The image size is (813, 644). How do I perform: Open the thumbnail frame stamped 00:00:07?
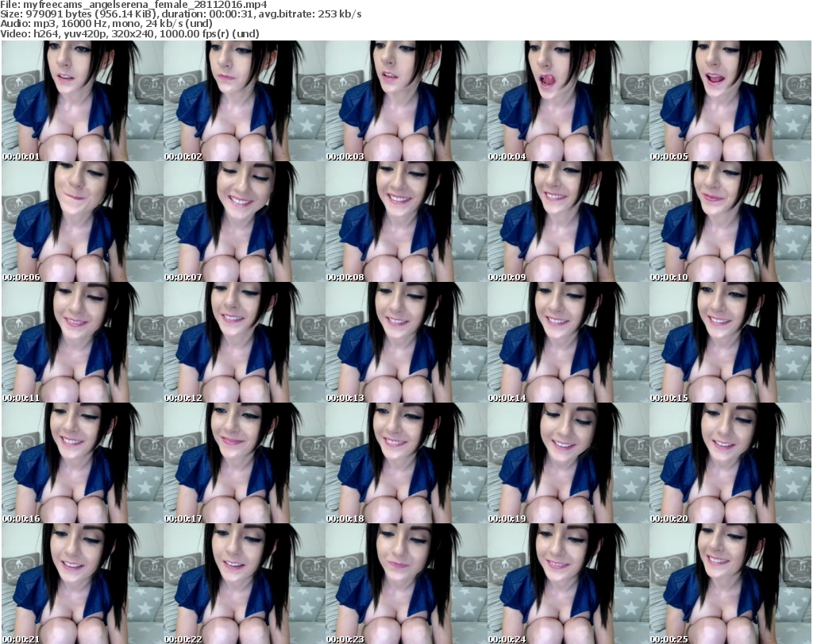[245, 222]
